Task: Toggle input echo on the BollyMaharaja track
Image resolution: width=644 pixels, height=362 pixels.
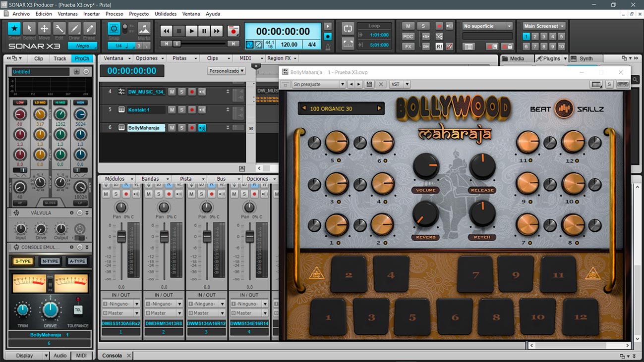Action: (202, 128)
